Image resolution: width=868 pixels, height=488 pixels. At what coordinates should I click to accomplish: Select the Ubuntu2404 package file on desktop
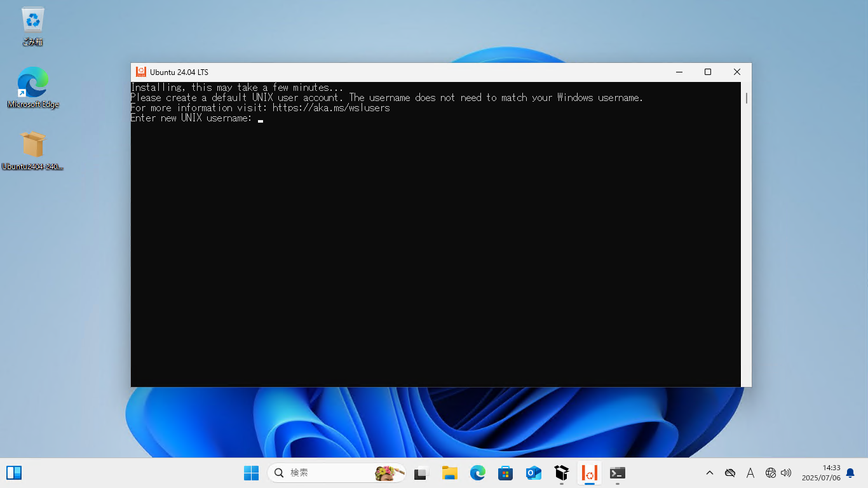(x=32, y=151)
